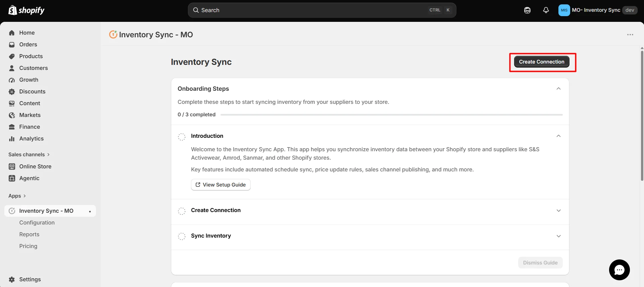This screenshot has height=287, width=644.
Task: Open the notifications bell
Action: pos(546,10)
